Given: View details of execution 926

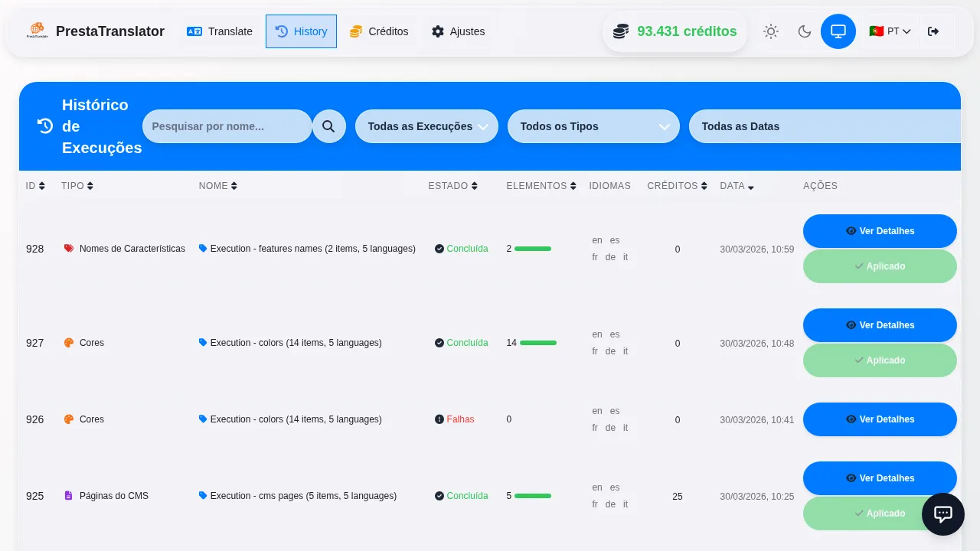Looking at the screenshot, I should click(x=880, y=419).
